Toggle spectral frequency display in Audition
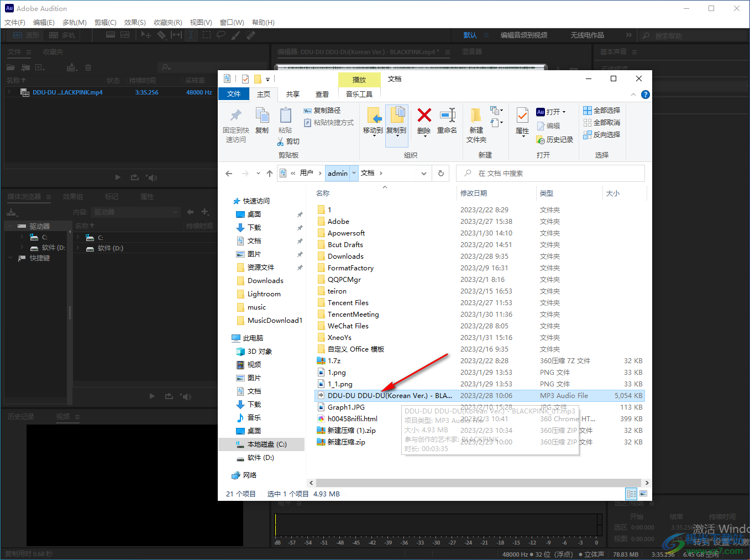This screenshot has width=750, height=560. (111, 35)
